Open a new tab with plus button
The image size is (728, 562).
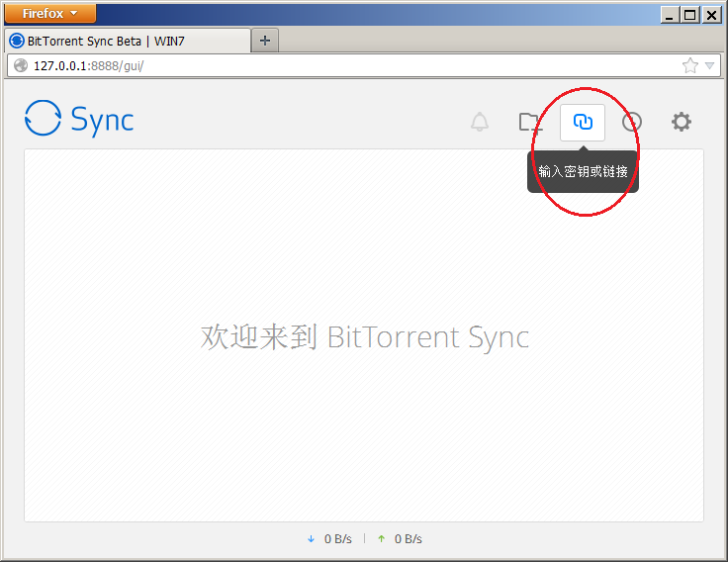click(265, 41)
